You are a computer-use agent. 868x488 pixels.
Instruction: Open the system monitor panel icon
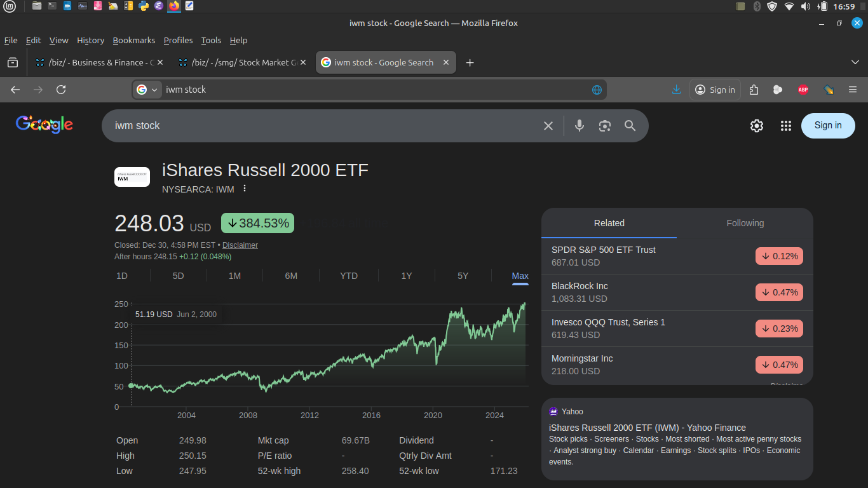coord(83,6)
